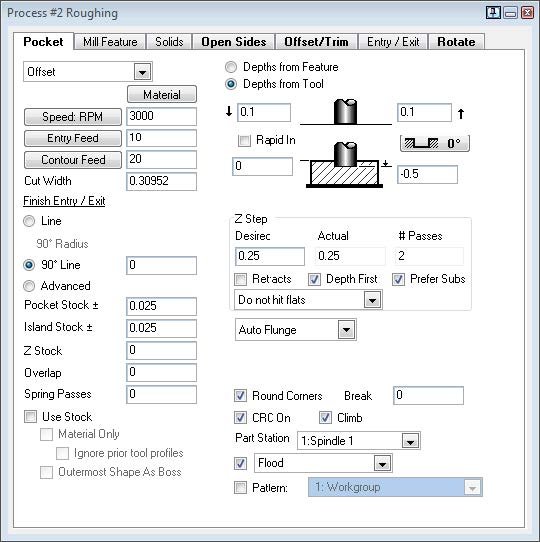Toggle the CRC On checkbox
Viewport: 540px width, 542px height.
click(x=240, y=418)
